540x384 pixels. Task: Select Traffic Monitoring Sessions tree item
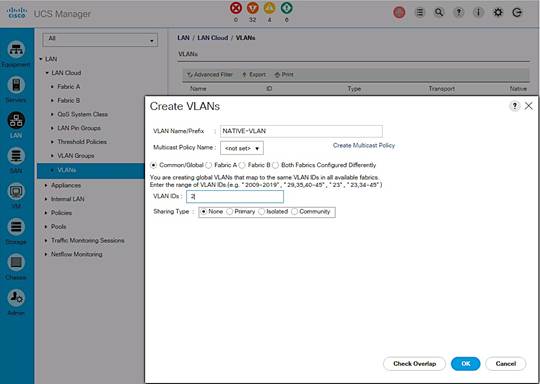[87, 240]
